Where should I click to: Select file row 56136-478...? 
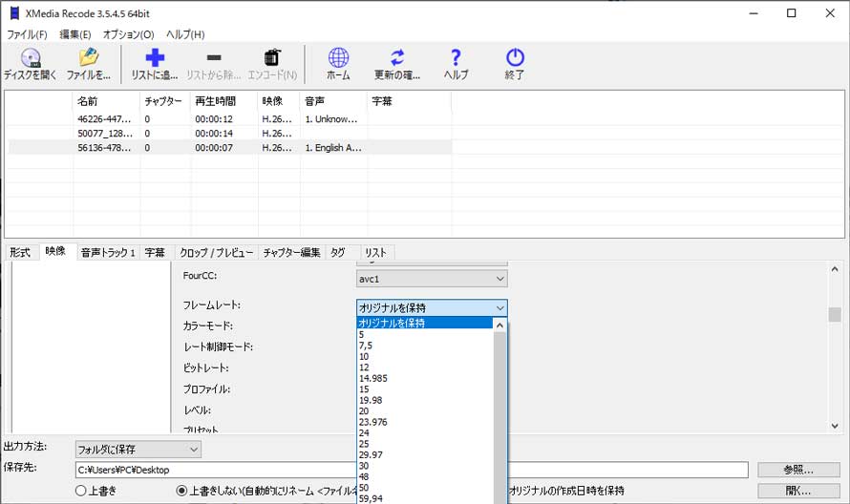[x=230, y=147]
